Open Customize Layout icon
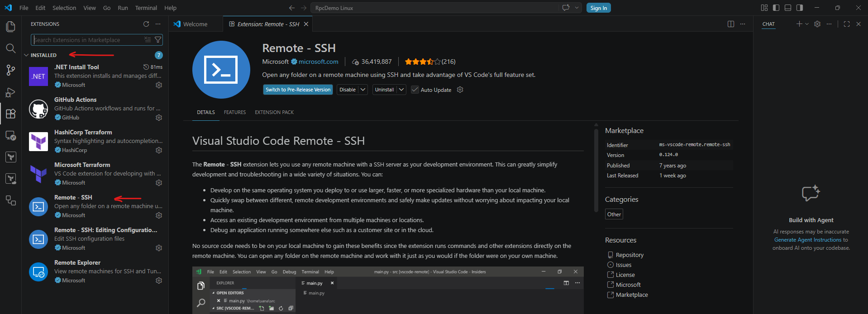The width and height of the screenshot is (868, 314). [x=764, y=8]
